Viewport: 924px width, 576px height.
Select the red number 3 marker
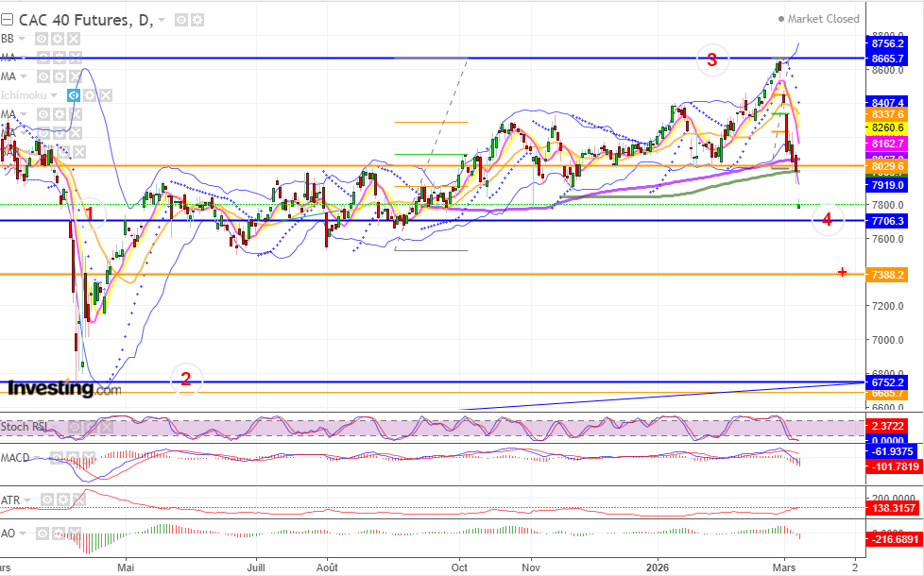click(711, 59)
